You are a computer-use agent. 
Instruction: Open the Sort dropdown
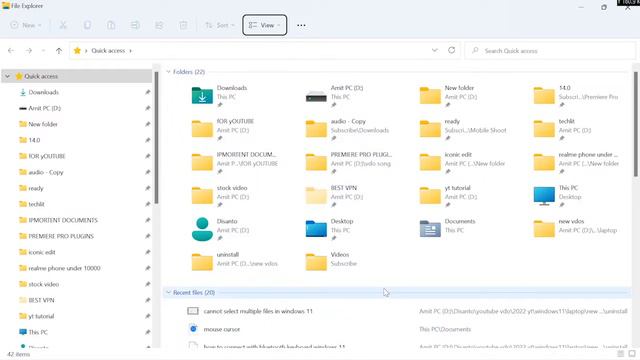220,25
